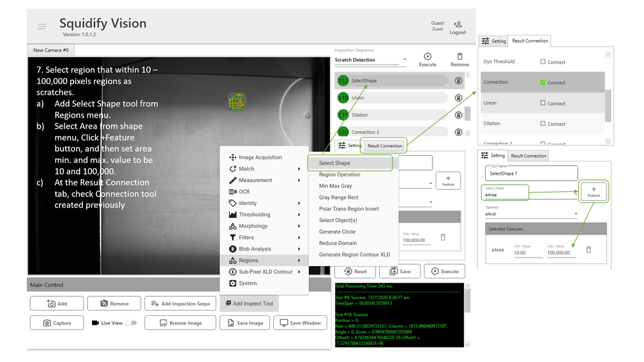Click the Filters funnel icon
Viewport: 644px width, 362px height.
[x=233, y=237]
